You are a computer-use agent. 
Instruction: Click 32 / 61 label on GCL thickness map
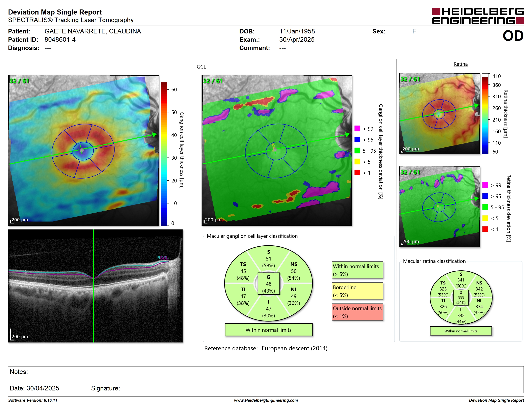click(x=19, y=81)
